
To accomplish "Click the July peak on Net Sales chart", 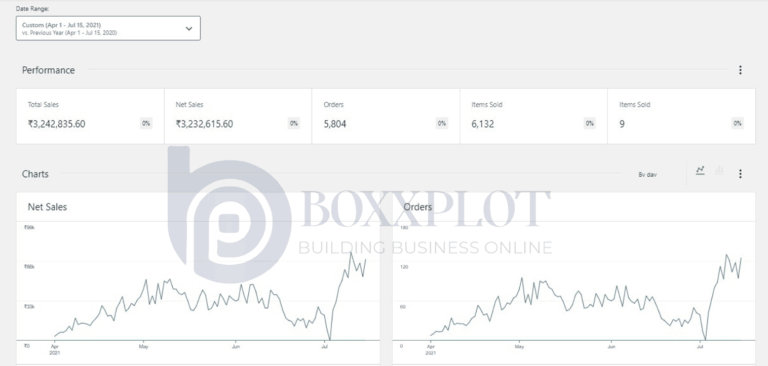I will [x=351, y=252].
